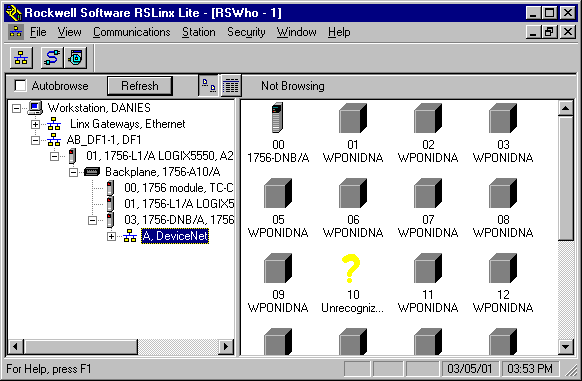Select the 03 WPONIDNA device icon

tap(503, 118)
